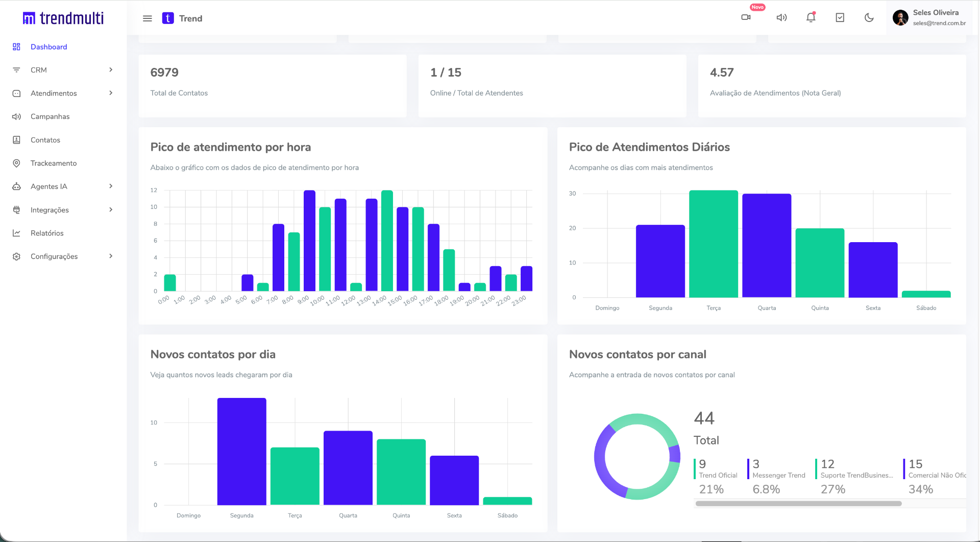The width and height of the screenshot is (980, 542).
Task: Click the horizontal scrollbar under channel stats
Action: [798, 504]
